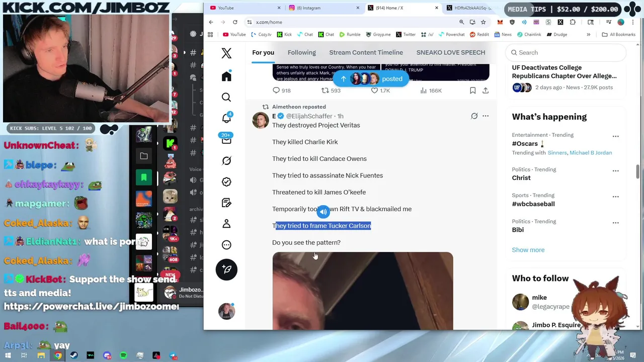The width and height of the screenshot is (644, 362).
Task: Click browser back arrow
Action: click(211, 22)
